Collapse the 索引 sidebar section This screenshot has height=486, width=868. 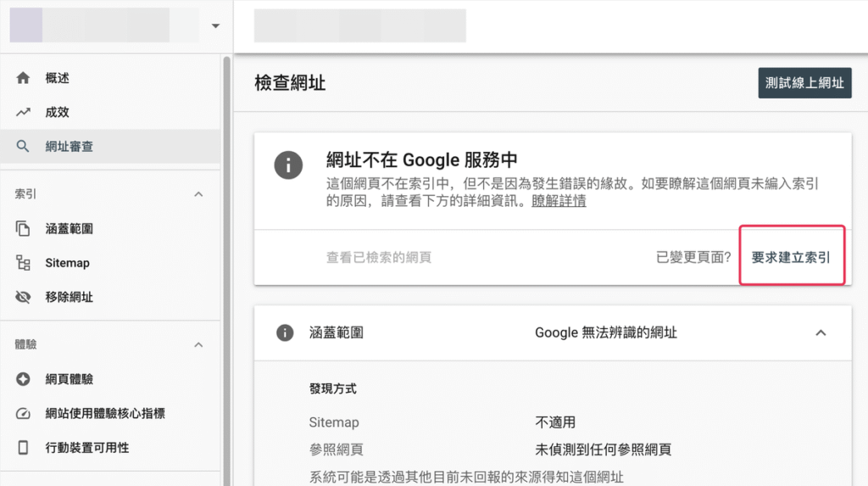click(198, 194)
